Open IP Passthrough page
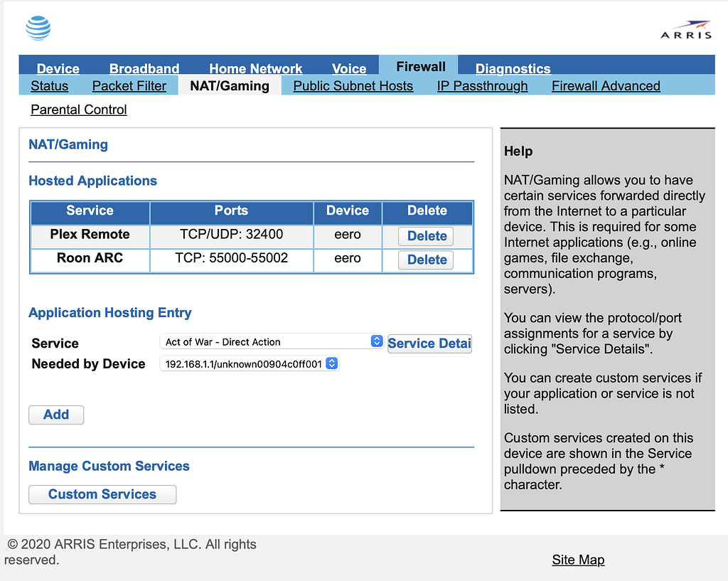Screen dimensions: 728x581 coord(482,86)
